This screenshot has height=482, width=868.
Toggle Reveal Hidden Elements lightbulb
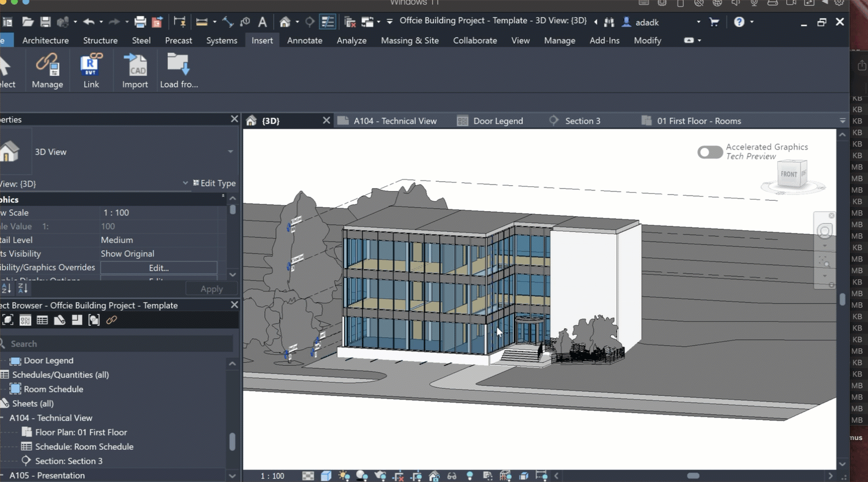coord(470,476)
